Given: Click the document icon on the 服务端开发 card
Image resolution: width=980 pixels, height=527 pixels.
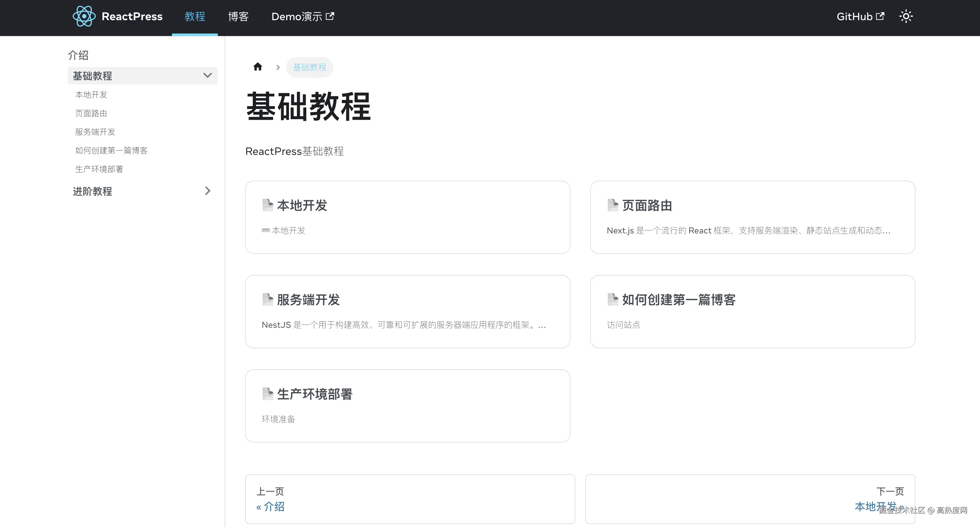Looking at the screenshot, I should (x=267, y=300).
